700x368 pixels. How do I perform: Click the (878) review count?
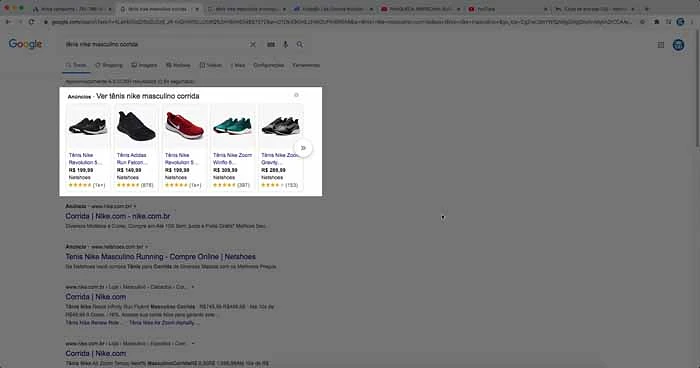coord(147,185)
